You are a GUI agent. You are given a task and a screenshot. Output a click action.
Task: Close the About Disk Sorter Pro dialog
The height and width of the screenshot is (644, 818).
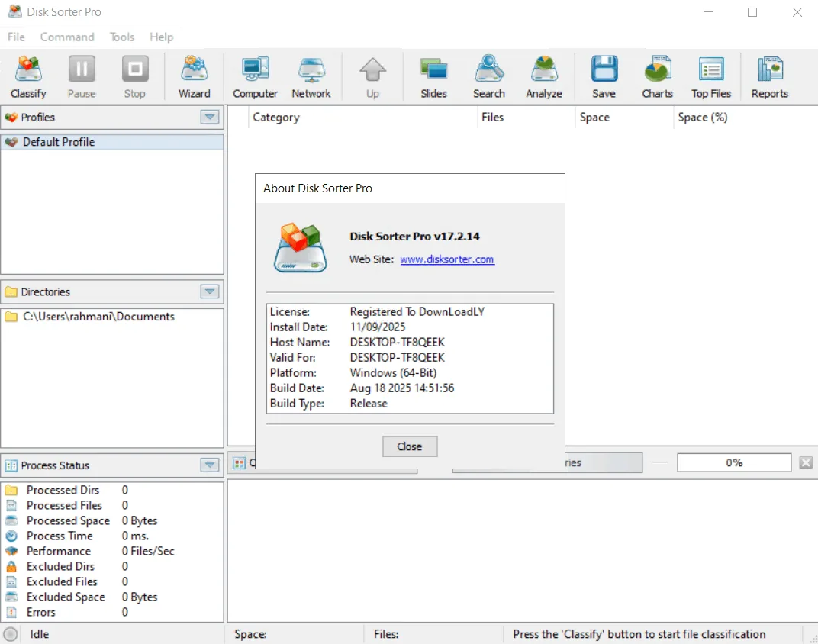[410, 446]
